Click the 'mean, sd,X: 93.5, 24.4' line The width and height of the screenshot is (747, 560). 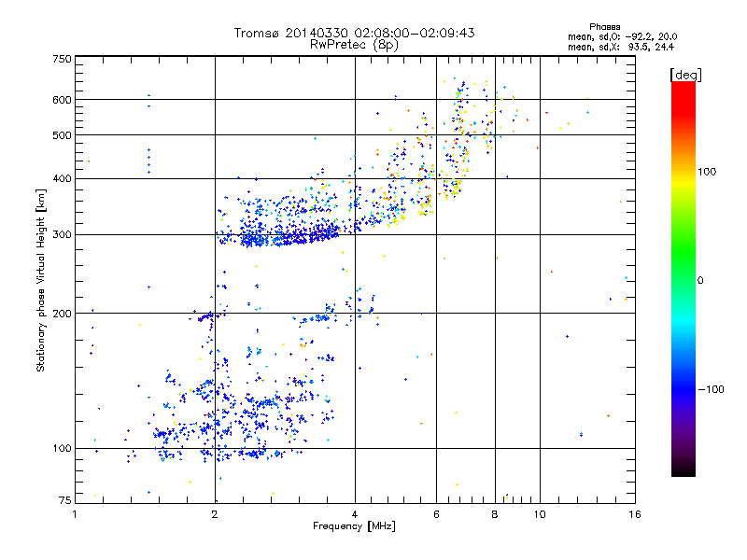621,47
